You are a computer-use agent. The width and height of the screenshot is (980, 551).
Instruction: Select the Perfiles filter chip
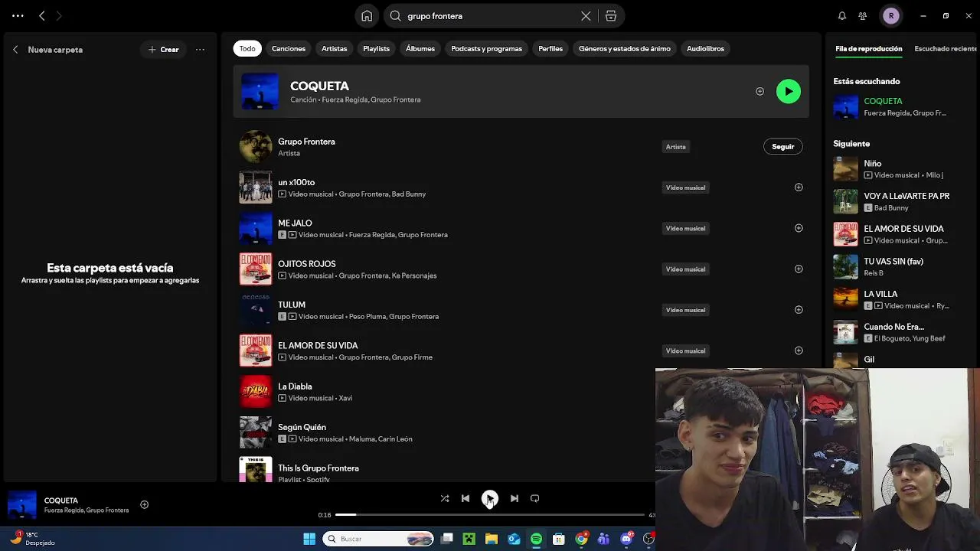pos(550,49)
